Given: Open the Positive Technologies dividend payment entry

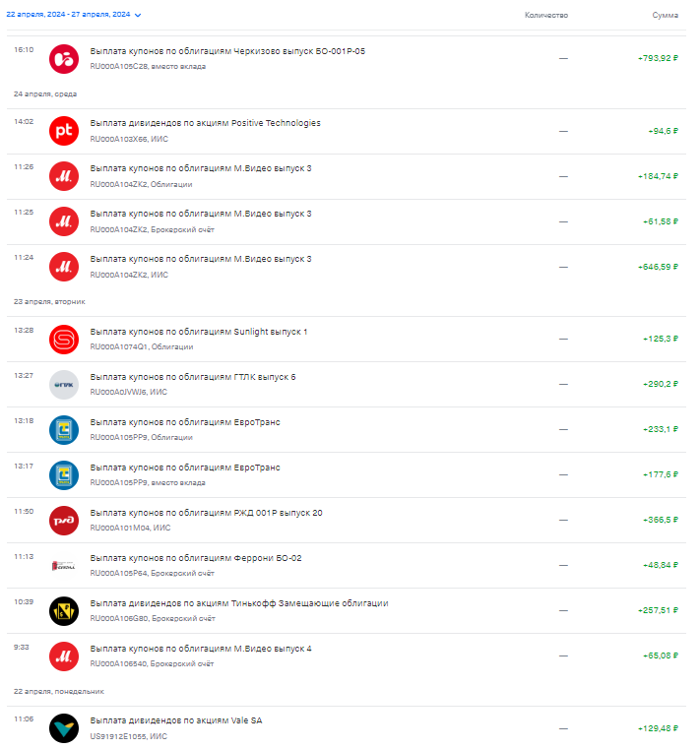Looking at the screenshot, I should pyautogui.click(x=347, y=131).
